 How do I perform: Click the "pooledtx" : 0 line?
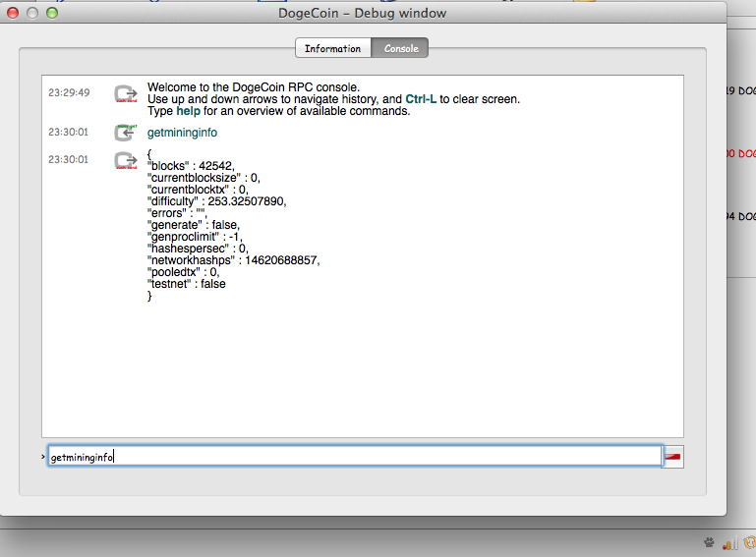pos(184,272)
